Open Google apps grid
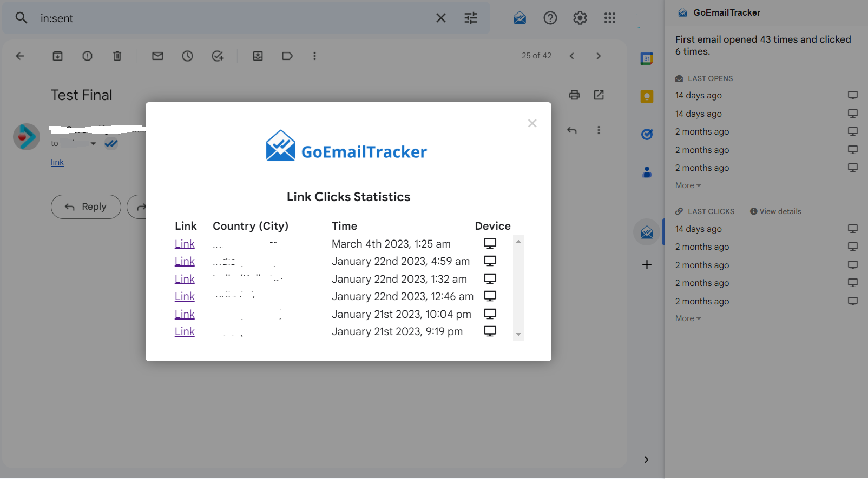Screen dimensions: 868x479 click(610, 18)
